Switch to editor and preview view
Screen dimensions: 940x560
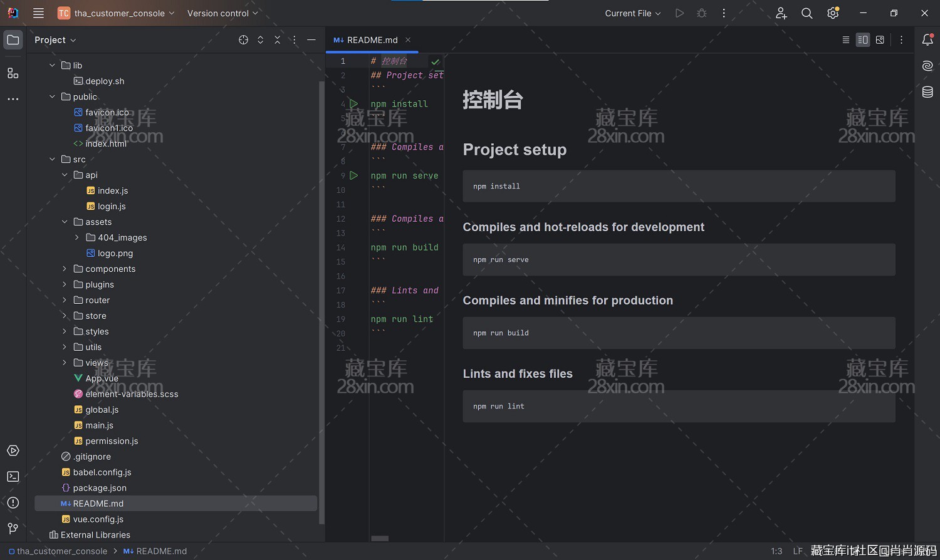coord(863,40)
